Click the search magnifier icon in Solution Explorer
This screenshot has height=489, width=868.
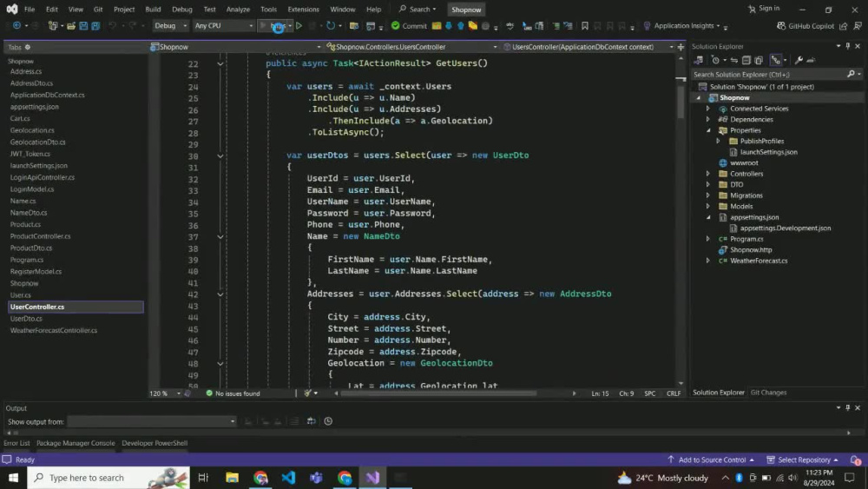[x=851, y=74]
